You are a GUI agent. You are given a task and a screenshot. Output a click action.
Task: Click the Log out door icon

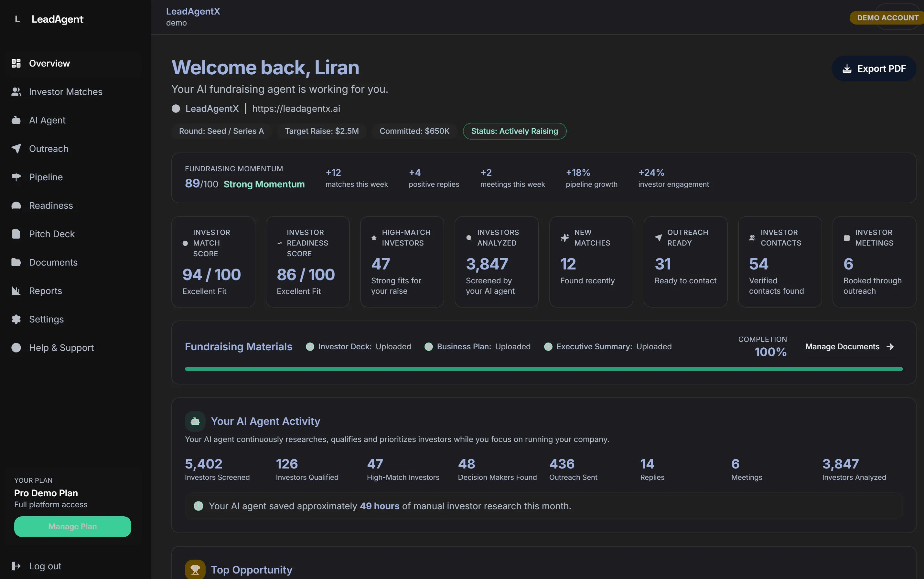[x=16, y=566]
